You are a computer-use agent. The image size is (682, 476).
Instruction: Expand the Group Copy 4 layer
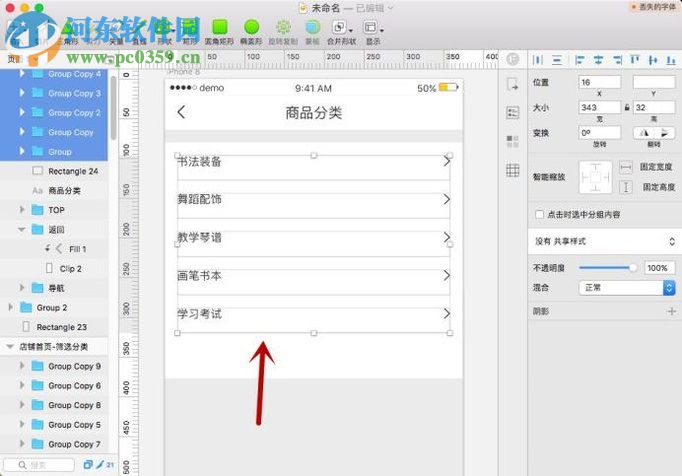22,74
